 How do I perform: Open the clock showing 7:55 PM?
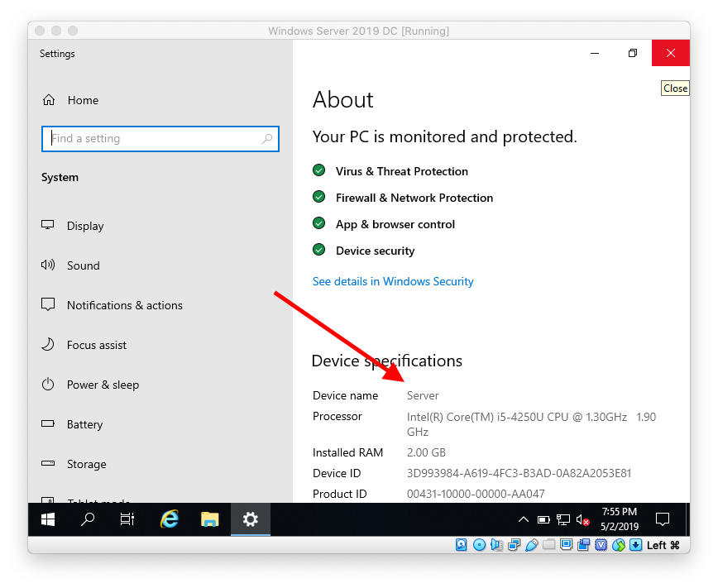[x=620, y=519]
